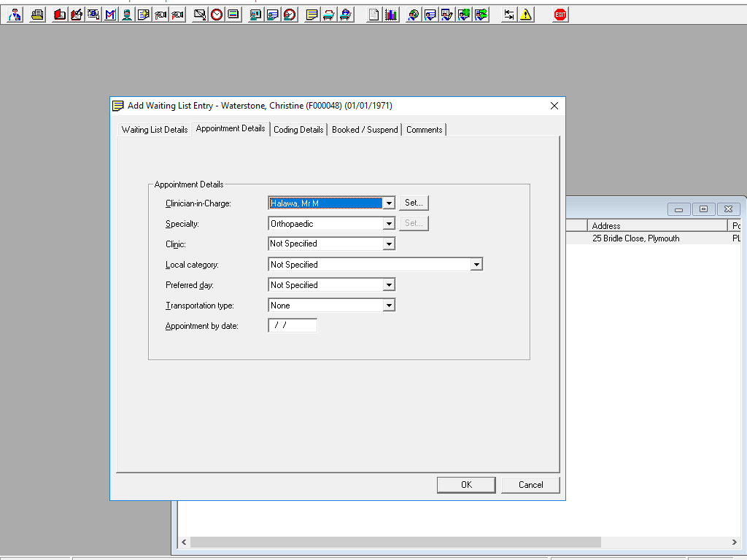The width and height of the screenshot is (747, 560).
Task: Open the Preferred day dropdown
Action: point(390,285)
